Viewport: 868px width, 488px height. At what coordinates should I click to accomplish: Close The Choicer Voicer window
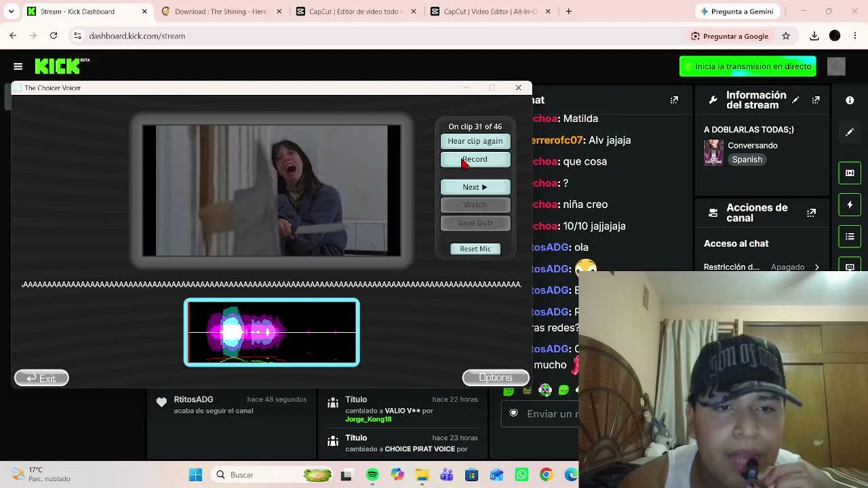point(519,87)
